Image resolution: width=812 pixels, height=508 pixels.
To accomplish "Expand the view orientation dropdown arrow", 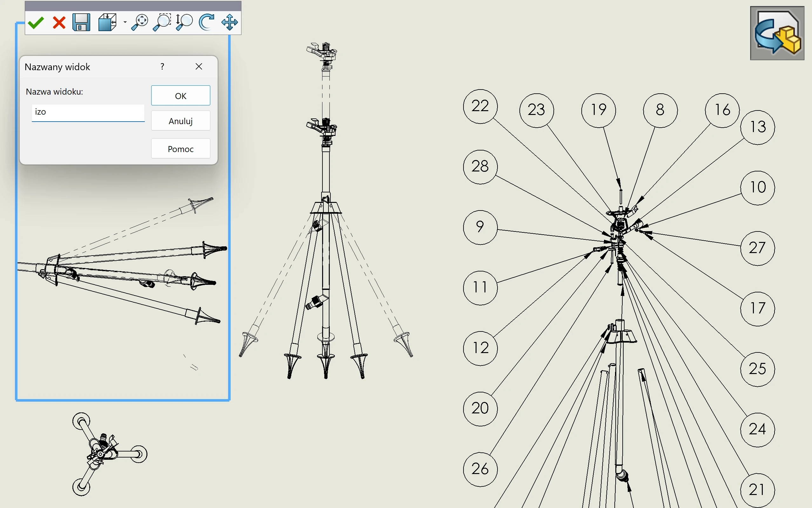I will tap(125, 23).
